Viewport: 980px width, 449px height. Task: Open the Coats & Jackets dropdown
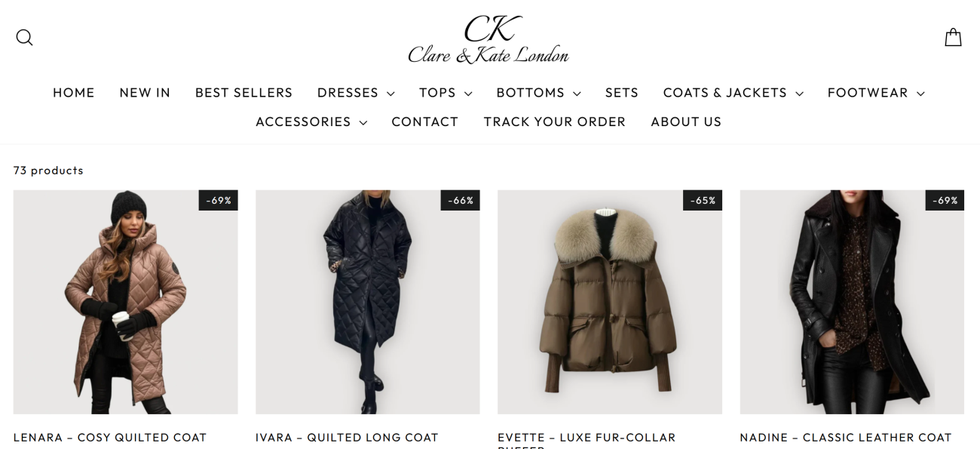[733, 93]
